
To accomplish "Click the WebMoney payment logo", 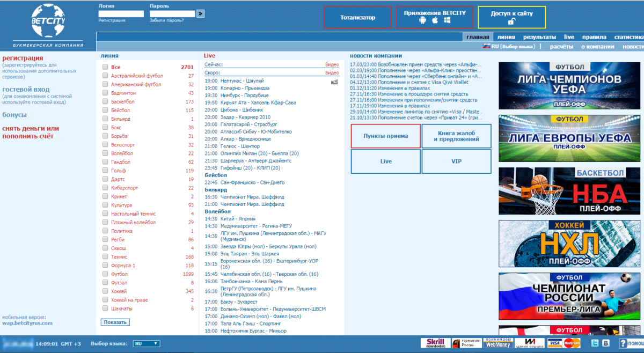I will 497,343.
